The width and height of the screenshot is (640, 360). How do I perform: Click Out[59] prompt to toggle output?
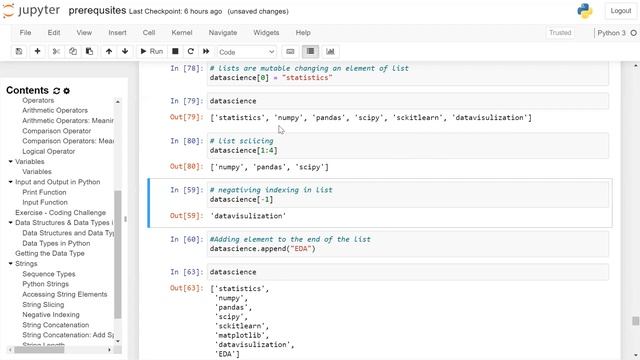[186, 216]
